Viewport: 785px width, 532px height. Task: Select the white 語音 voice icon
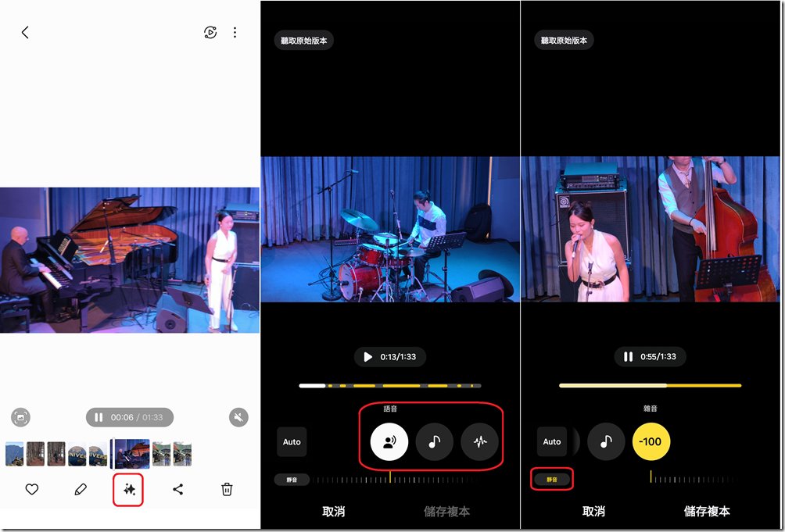[389, 442]
